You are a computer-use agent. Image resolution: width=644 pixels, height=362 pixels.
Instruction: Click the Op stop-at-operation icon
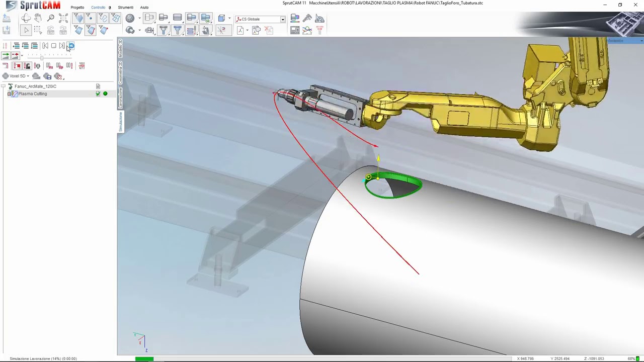[x=59, y=65]
